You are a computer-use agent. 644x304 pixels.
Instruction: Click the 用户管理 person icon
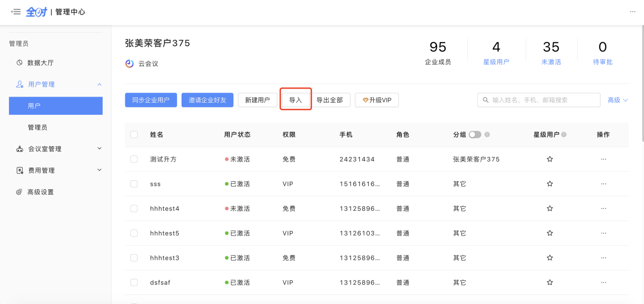20,84
